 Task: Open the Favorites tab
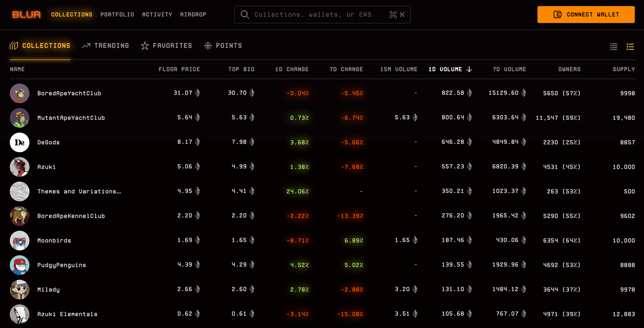[166, 46]
